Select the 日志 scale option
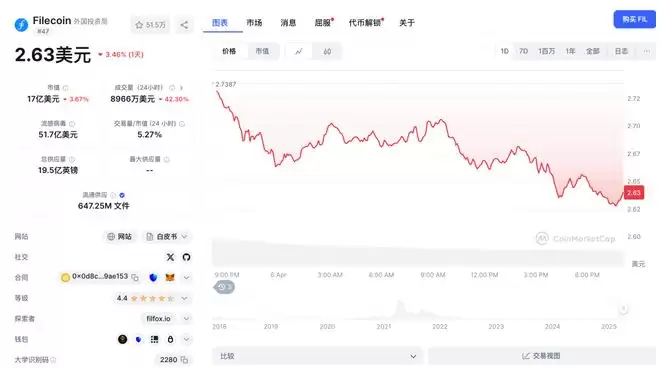Screen dimensions: 660x368 click(621, 51)
